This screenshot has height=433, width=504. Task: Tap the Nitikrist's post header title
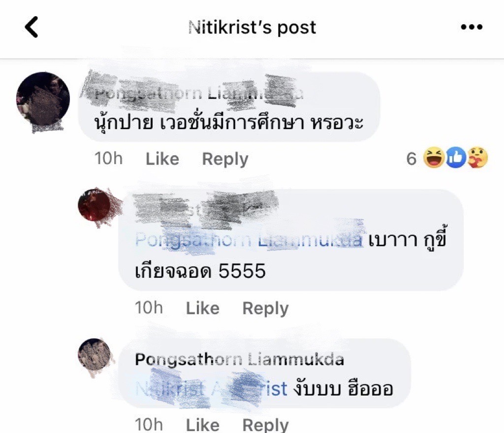(252, 27)
